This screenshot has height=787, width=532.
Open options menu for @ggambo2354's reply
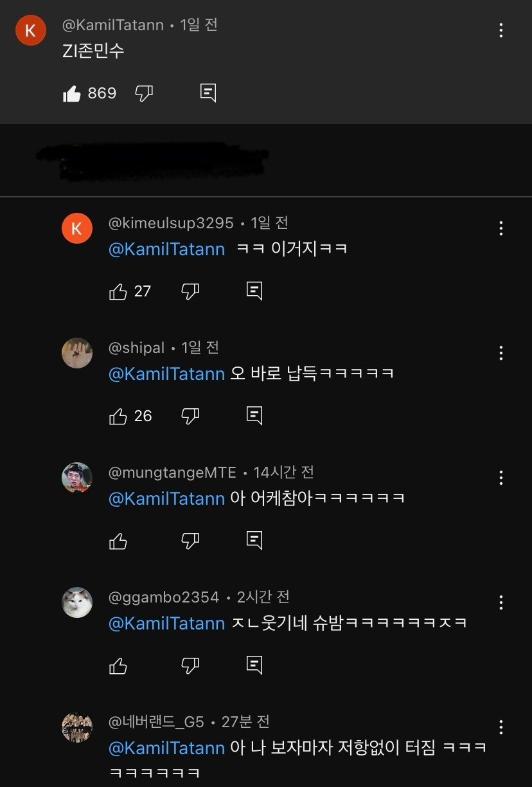(500, 602)
